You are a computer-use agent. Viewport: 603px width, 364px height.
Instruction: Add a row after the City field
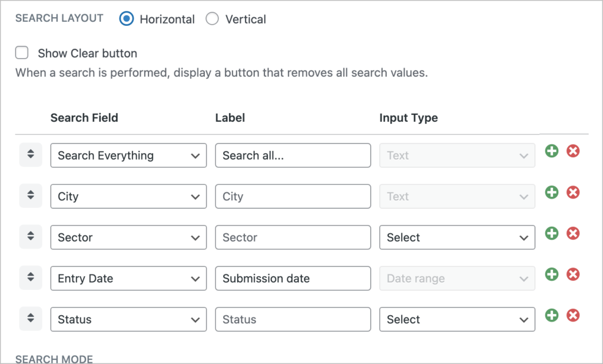(551, 193)
